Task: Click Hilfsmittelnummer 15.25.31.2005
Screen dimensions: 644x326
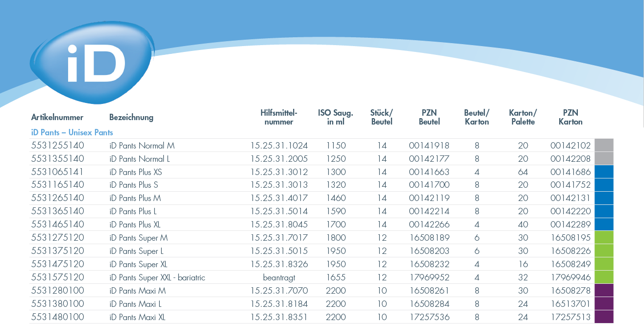Action: tap(279, 159)
